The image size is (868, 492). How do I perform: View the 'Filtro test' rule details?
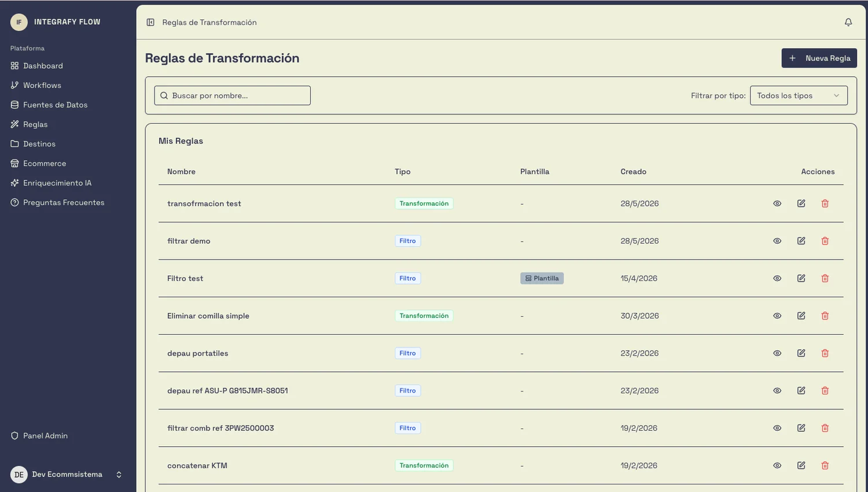point(777,279)
